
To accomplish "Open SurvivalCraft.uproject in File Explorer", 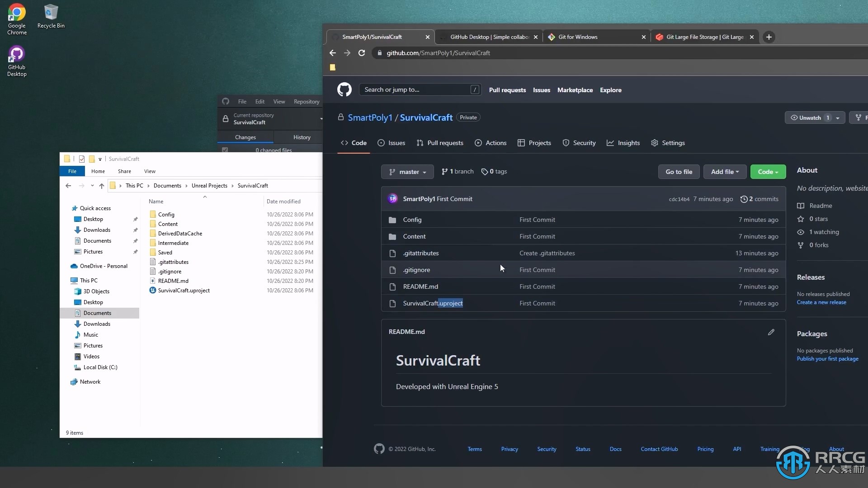I will (x=184, y=291).
